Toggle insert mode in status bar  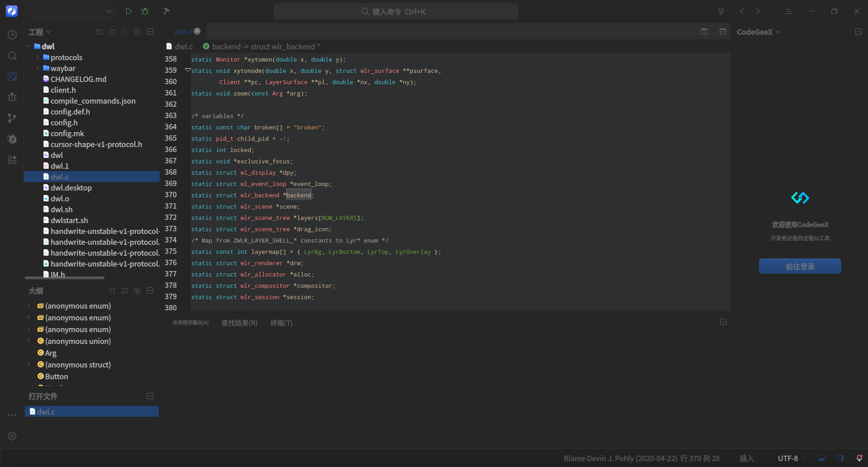(746, 458)
